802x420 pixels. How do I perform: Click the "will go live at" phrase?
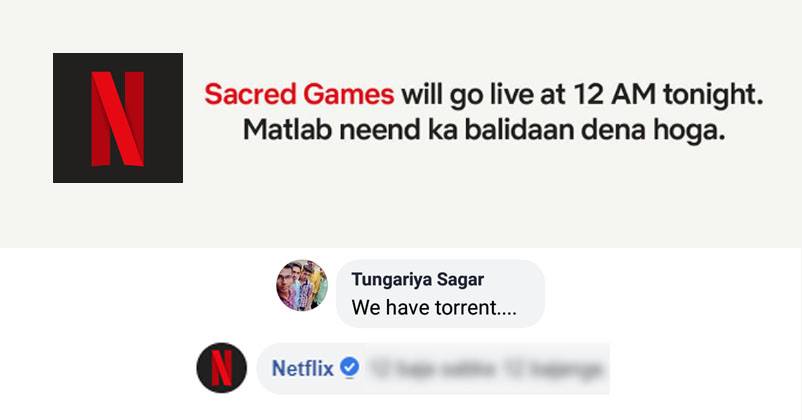point(483,95)
